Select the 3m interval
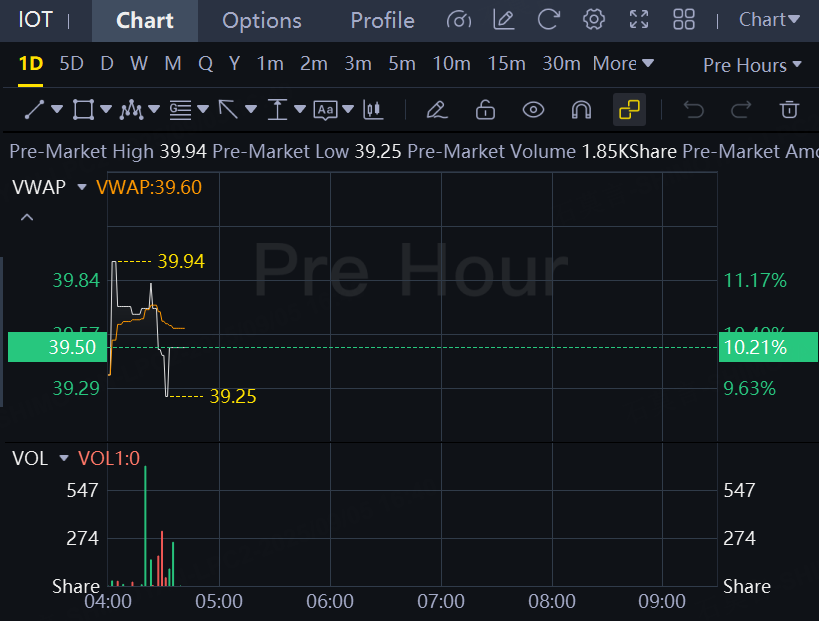 pyautogui.click(x=358, y=64)
